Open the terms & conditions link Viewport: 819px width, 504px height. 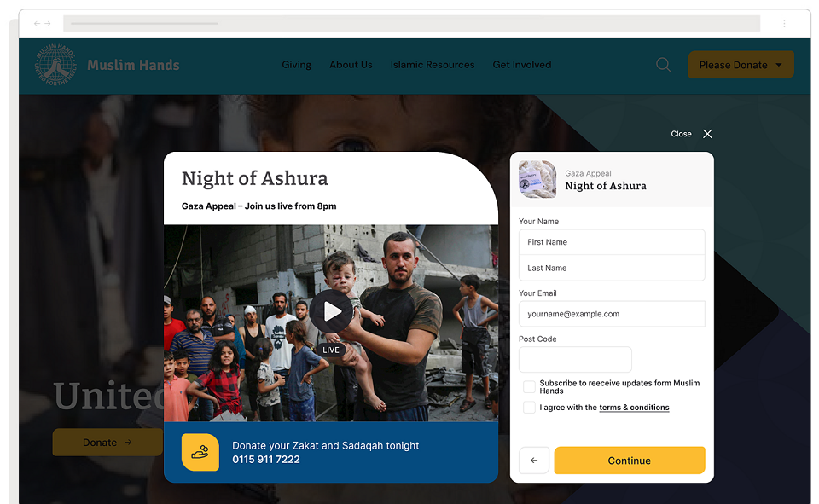tap(634, 408)
